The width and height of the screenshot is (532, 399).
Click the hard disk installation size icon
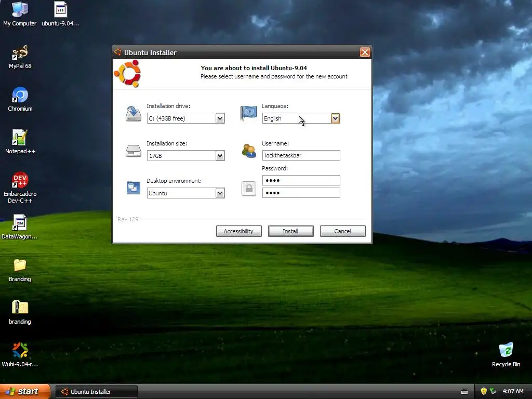click(134, 151)
